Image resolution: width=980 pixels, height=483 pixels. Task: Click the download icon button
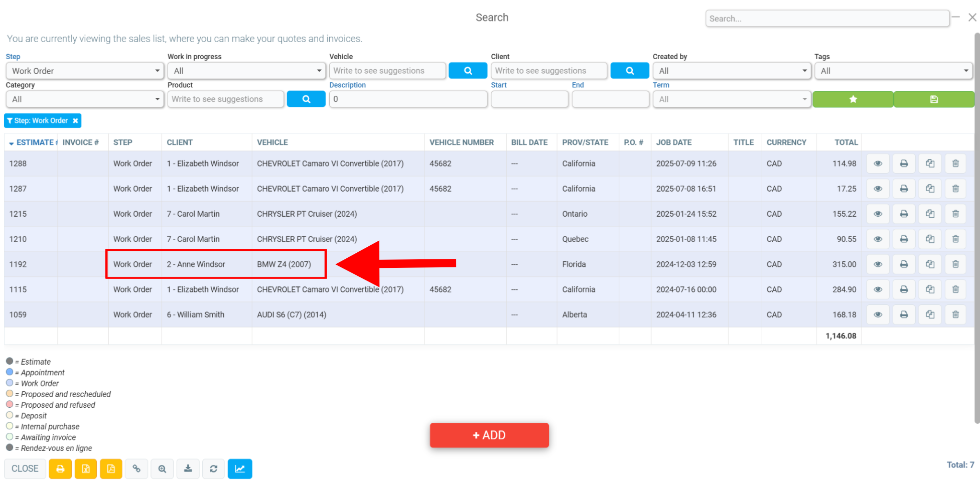click(188, 469)
